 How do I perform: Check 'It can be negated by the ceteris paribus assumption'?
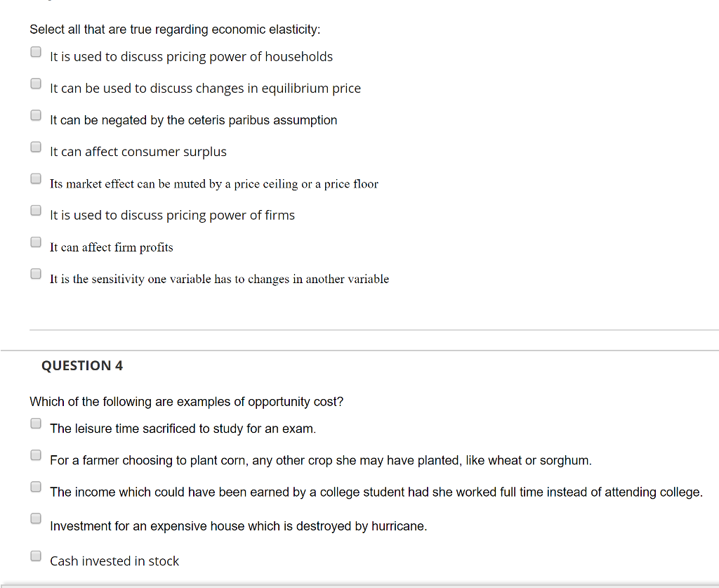pos(35,115)
